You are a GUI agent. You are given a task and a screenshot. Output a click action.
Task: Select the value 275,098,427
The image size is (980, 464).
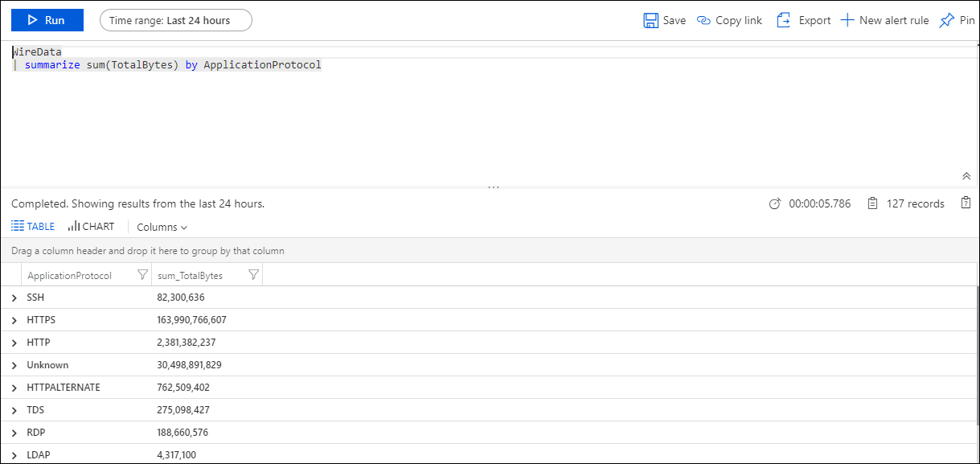[x=183, y=410]
